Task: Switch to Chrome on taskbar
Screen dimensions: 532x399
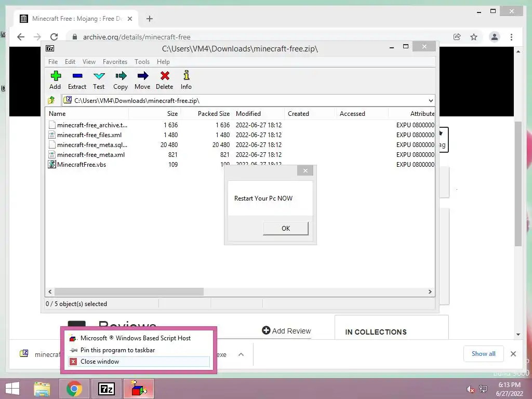Action: point(74,389)
